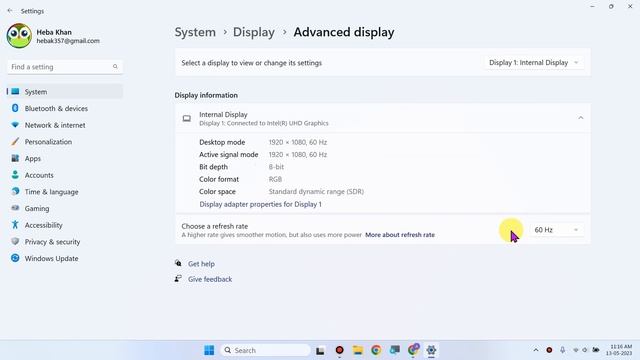Open Accounts settings
Image resolution: width=640 pixels, height=360 pixels.
[x=65, y=175]
